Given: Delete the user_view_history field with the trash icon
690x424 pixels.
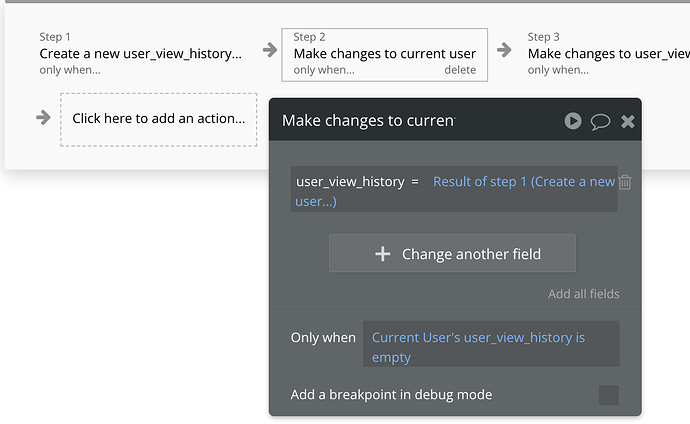Looking at the screenshot, I should [625, 182].
